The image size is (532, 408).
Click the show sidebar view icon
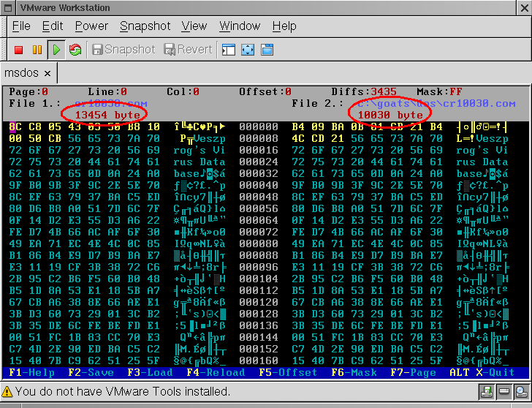coord(228,50)
